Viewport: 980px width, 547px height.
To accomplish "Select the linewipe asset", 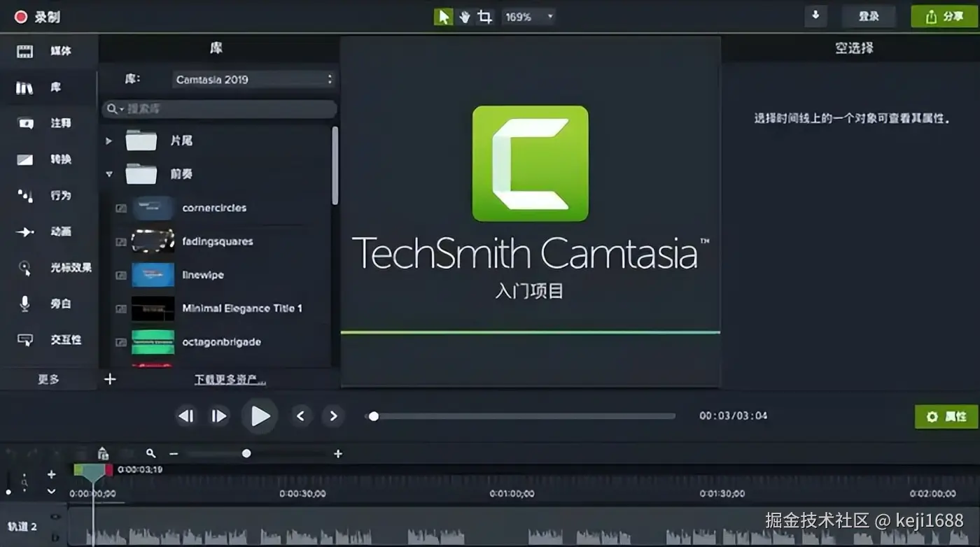I will click(x=217, y=275).
